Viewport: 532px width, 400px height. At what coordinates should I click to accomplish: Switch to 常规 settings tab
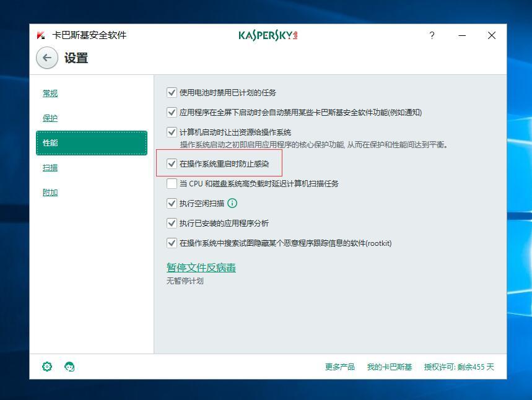50,93
